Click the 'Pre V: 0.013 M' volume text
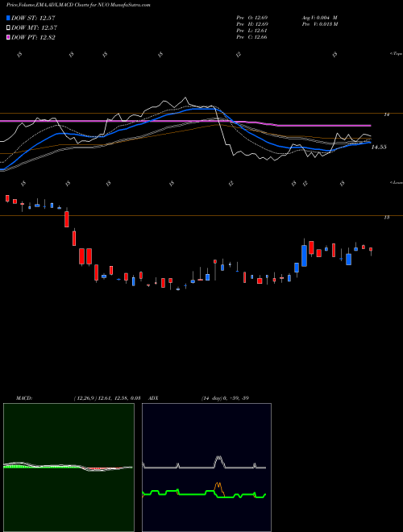The height and width of the screenshot is (532, 403). [x=319, y=24]
